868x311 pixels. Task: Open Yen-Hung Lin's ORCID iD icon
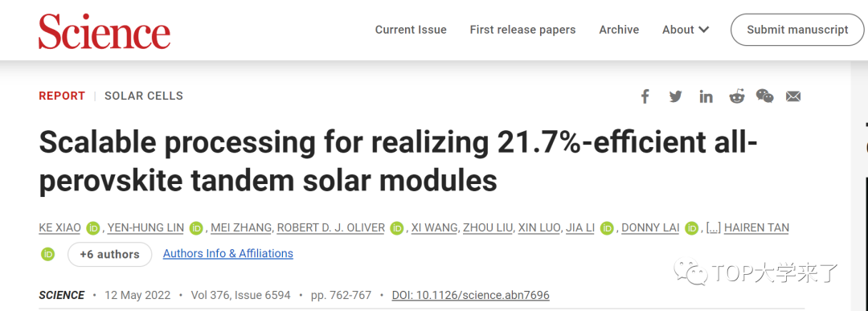tap(196, 228)
